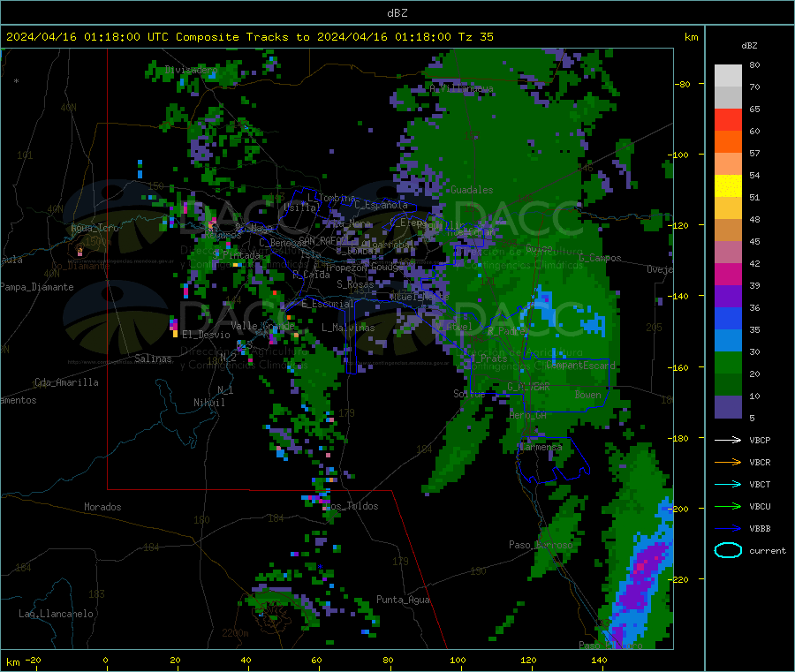Click the 'Pampa_Diamante' place label
This screenshot has height=672, width=795.
tap(36, 287)
